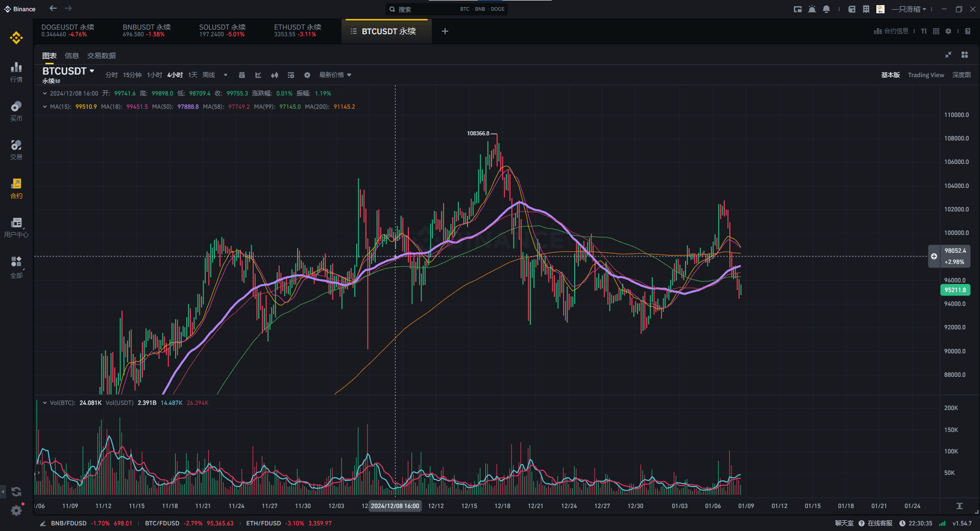Open the 交易数据 tab
980x531 pixels.
coord(101,56)
